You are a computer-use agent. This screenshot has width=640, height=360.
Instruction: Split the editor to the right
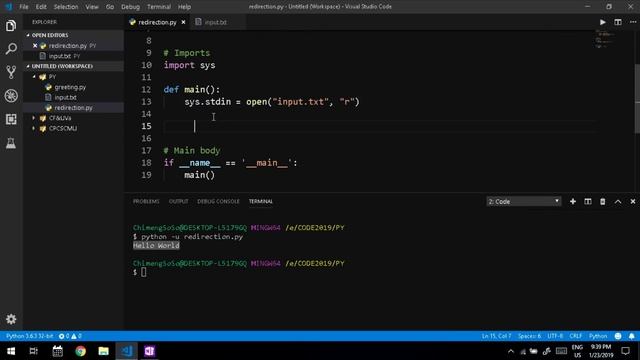pyautogui.click(x=618, y=22)
